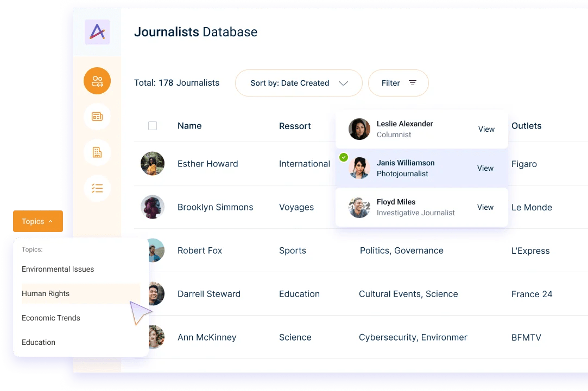Click the green check badge on Janis Williamson
Viewport: 588px width, 391px height.
343,157
